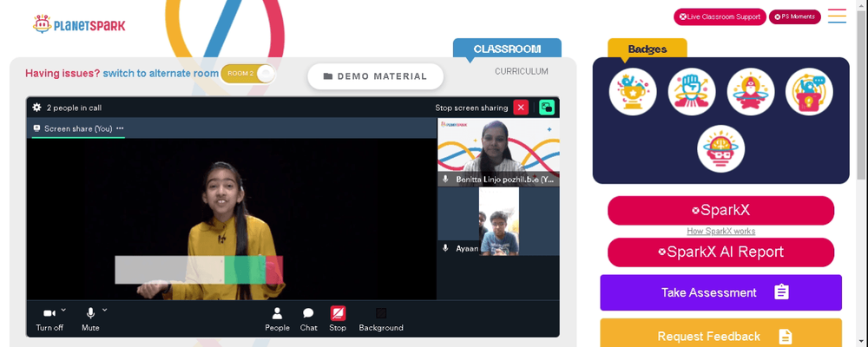Screen dimensions: 868x347
Task: Stop screen sharing with red X
Action: [521, 108]
